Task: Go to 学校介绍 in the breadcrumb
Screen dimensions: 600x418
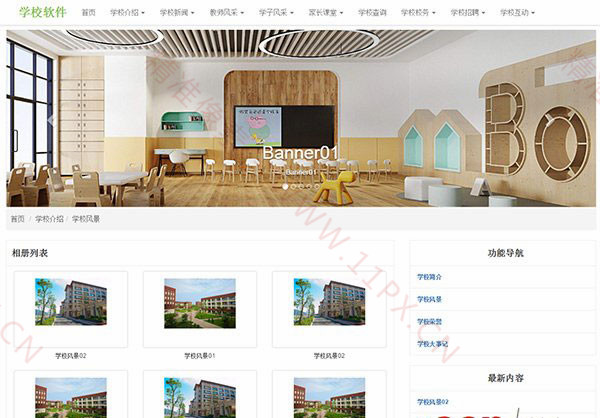Action: pos(49,219)
